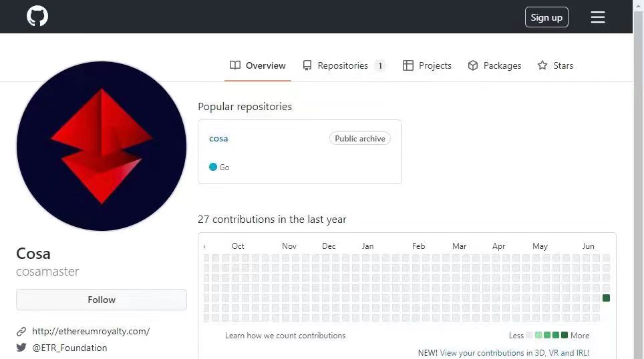Visit the ethereumroyalty.com website link

click(x=91, y=331)
